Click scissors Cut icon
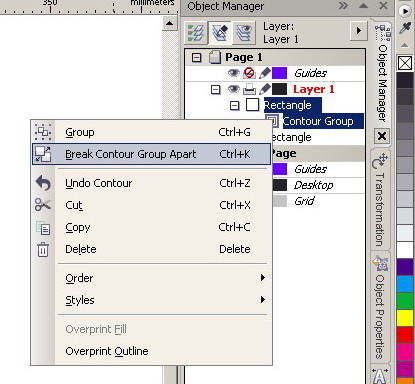Image resolution: width=415 pixels, height=384 pixels. 43,205
